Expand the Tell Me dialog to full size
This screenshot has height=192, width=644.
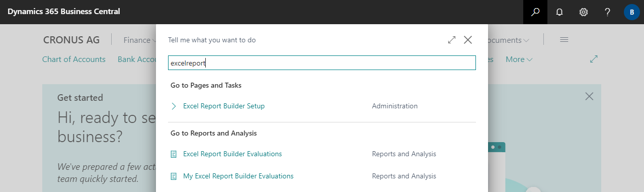[452, 40]
